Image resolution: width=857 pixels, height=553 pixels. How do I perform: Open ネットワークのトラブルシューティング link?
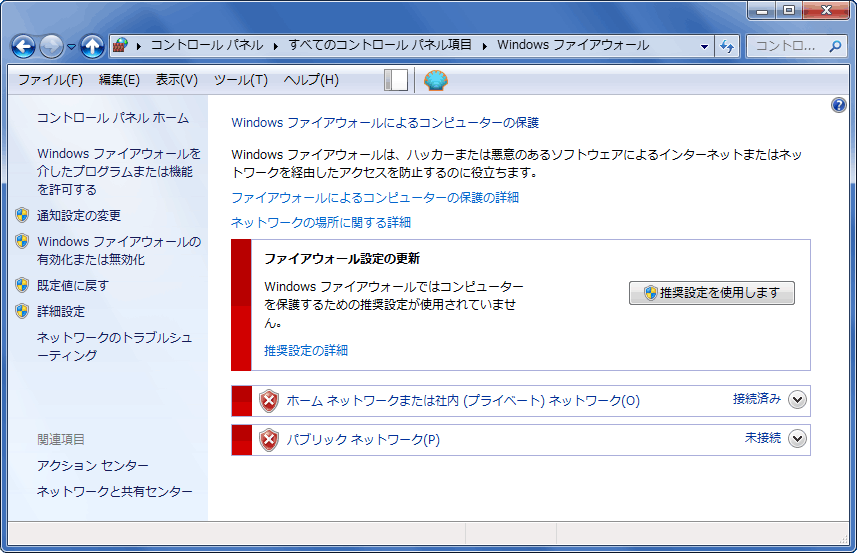pyautogui.click(x=114, y=346)
